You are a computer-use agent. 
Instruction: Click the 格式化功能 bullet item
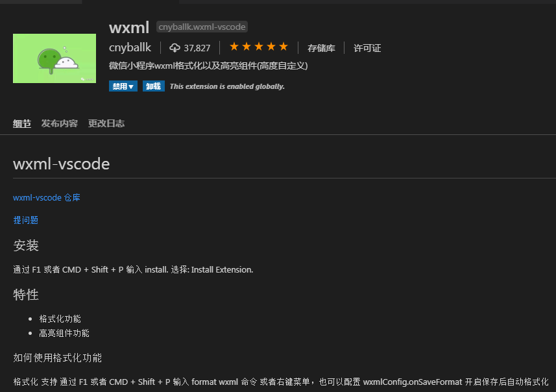[60, 319]
